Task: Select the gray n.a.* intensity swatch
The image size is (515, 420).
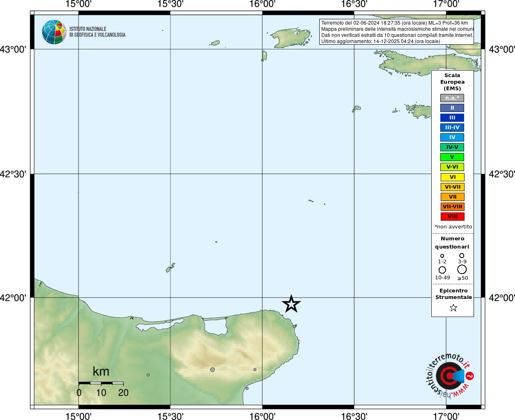Action: 452,98
